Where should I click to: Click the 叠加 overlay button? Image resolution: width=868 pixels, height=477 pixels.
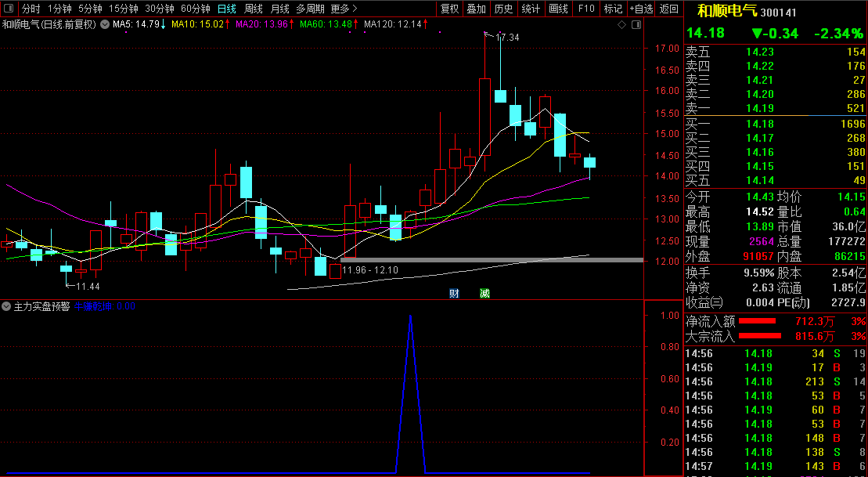coord(476,9)
